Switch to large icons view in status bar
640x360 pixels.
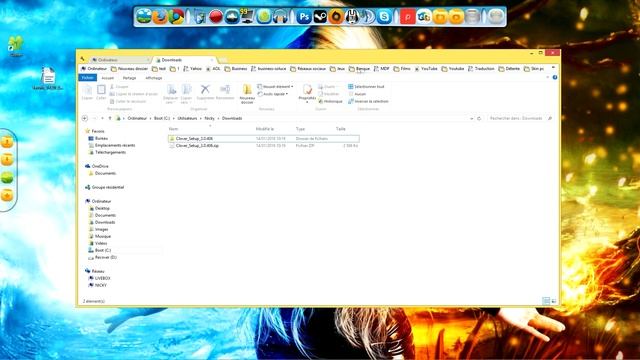554,301
